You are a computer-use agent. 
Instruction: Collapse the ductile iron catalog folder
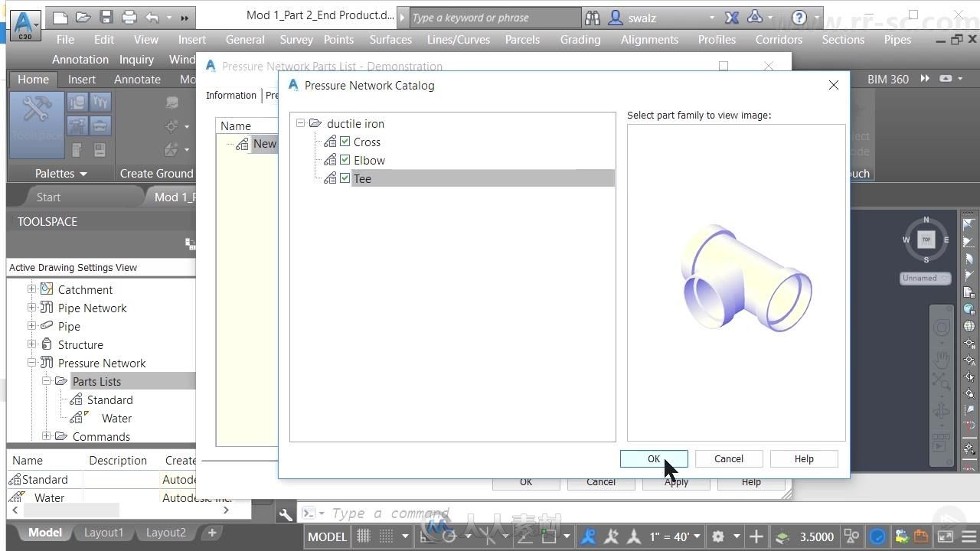301,123
